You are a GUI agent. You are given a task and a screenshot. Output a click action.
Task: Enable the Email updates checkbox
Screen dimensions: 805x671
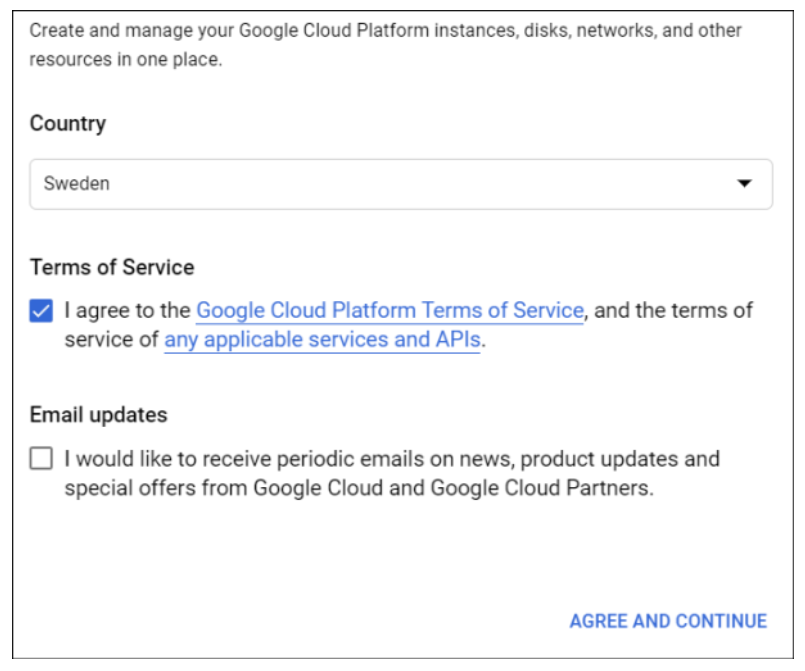pos(41,460)
